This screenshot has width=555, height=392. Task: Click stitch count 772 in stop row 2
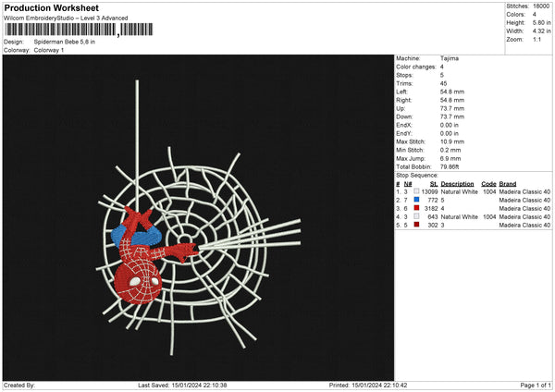pos(433,201)
